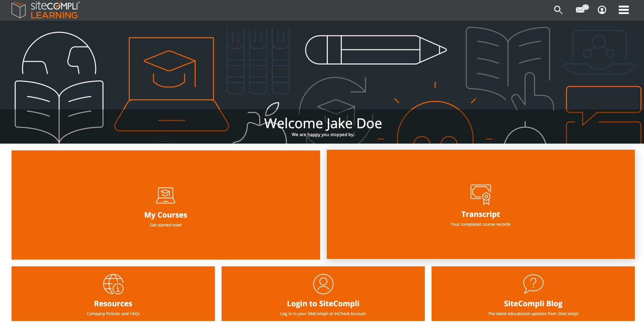This screenshot has height=323, width=644.
Task: Open the Resources title
Action: coord(113,304)
